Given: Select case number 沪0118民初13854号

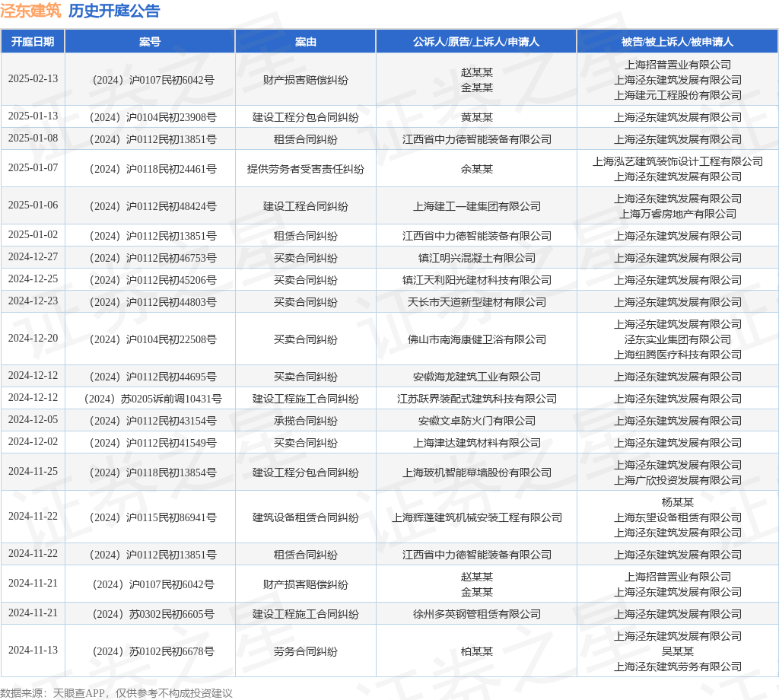Looking at the screenshot, I should [153, 473].
